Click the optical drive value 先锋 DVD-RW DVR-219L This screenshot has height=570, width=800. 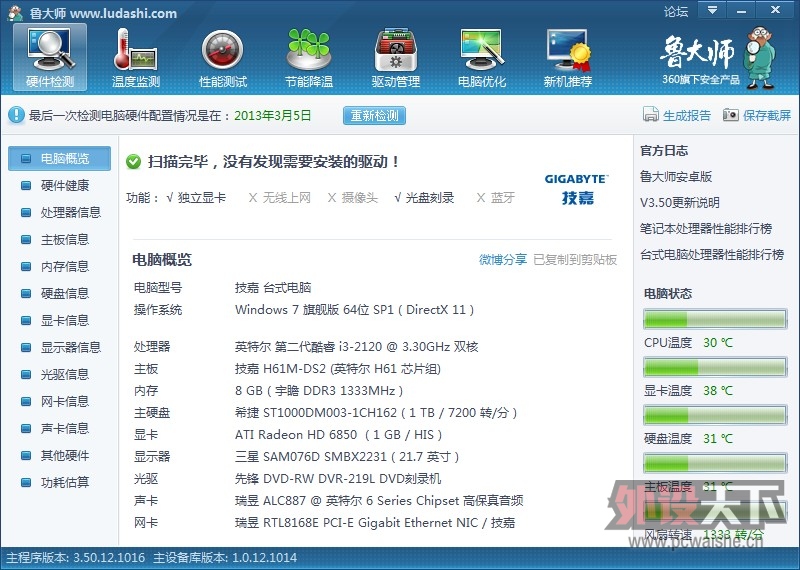coord(338,479)
